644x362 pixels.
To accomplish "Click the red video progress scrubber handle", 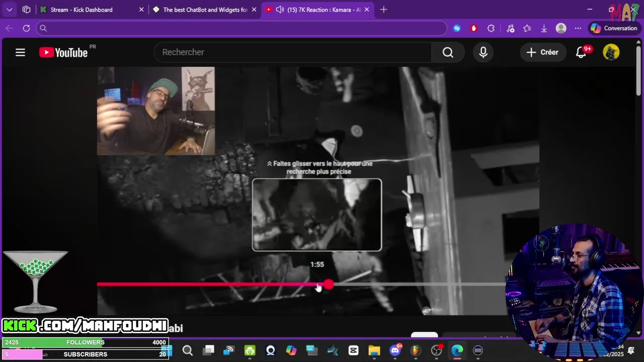I will 329,285.
